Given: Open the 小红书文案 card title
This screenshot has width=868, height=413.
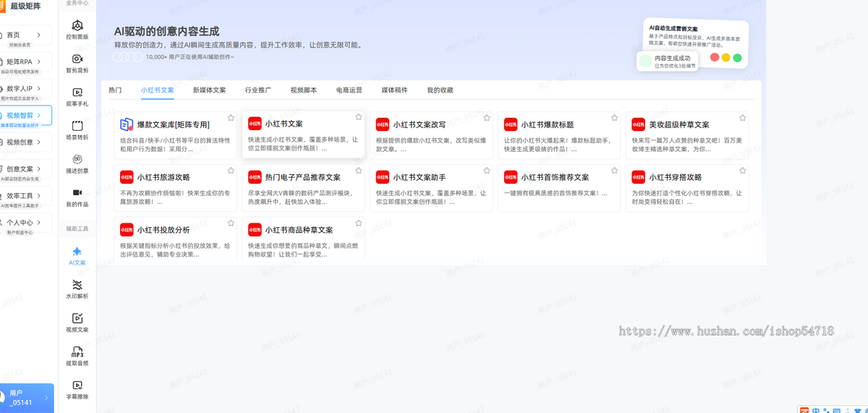Looking at the screenshot, I should tap(284, 124).
